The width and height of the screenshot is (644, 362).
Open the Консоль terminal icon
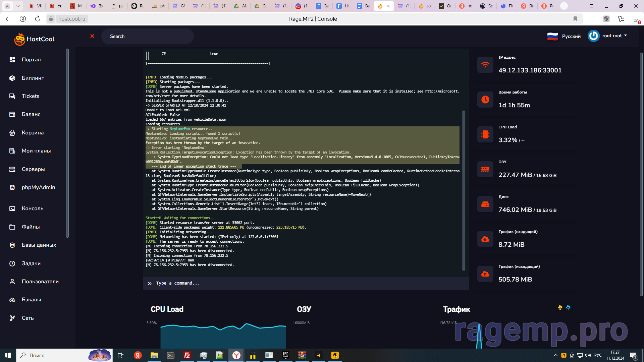tap(12, 208)
